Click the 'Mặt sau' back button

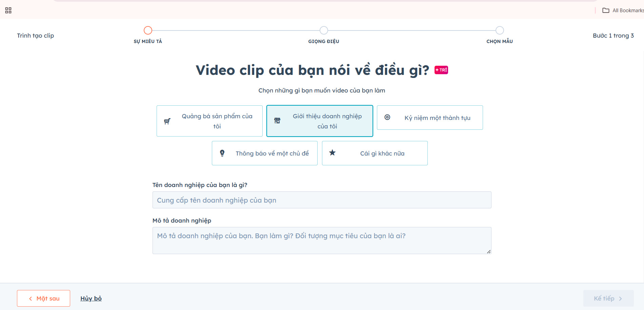43,298
